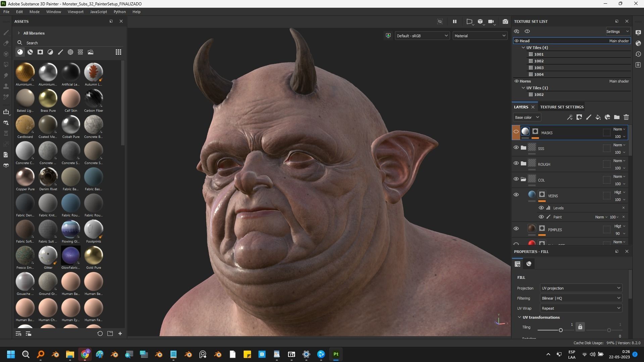644x362 pixels.
Task: Hide the SSS folder layer
Action: (516, 148)
